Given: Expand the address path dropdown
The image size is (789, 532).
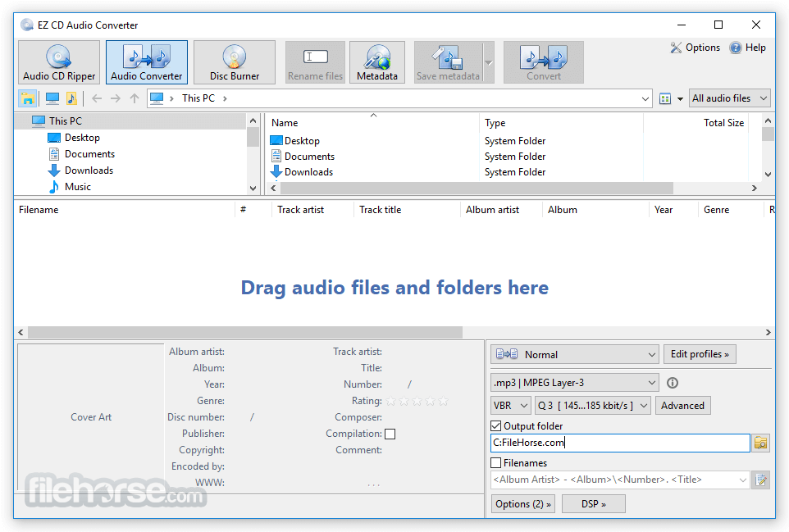Looking at the screenshot, I should coord(645,99).
